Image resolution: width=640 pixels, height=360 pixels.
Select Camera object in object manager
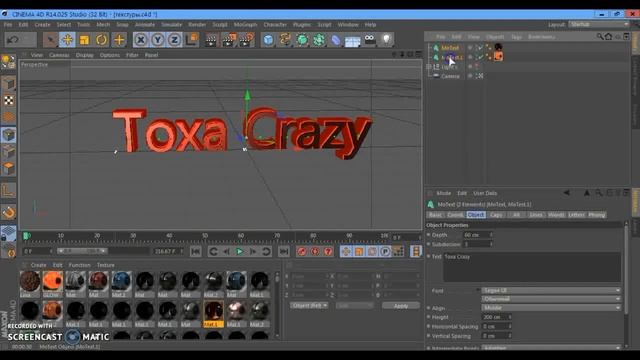point(450,76)
